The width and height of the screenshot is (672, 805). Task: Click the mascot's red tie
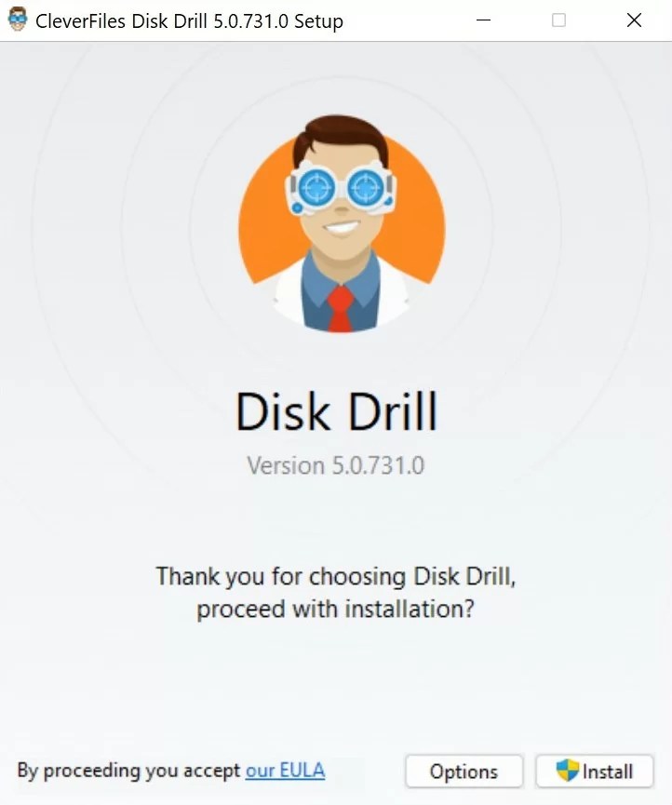tap(341, 309)
